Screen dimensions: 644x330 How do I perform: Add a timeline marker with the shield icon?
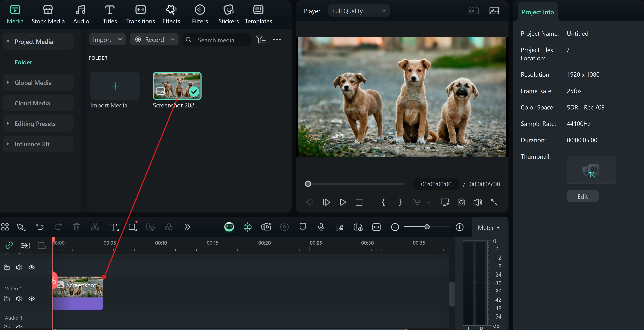point(303,227)
